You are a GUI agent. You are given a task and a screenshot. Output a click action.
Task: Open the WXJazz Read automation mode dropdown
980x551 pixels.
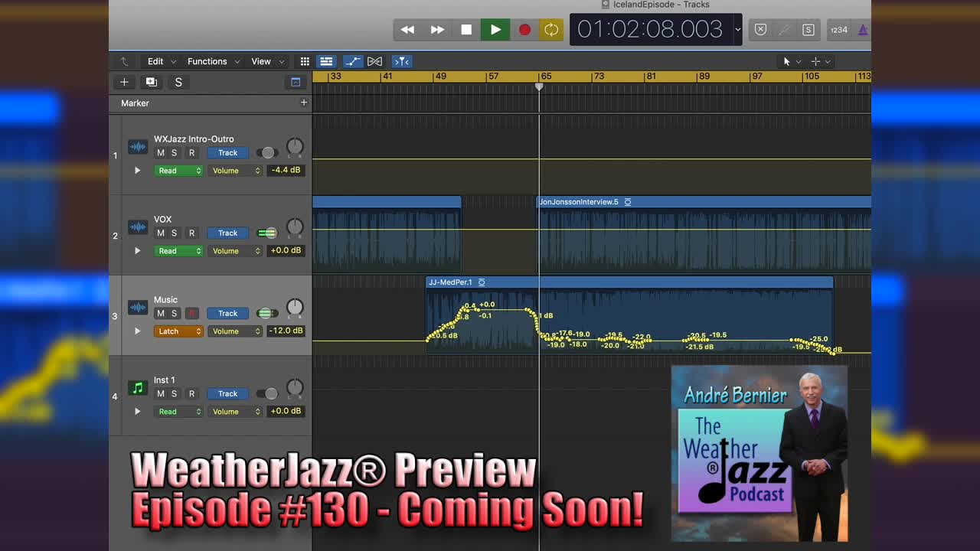pos(178,171)
